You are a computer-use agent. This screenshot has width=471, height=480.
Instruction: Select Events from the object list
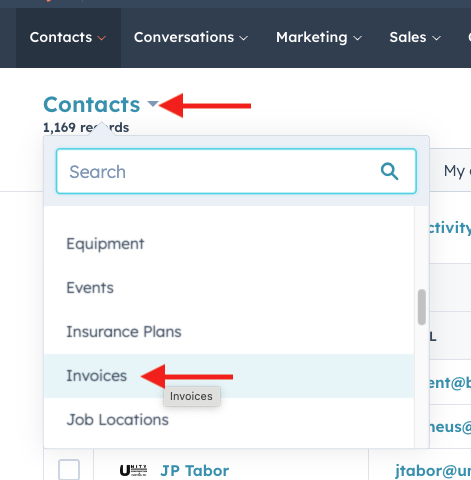[x=229, y=288]
